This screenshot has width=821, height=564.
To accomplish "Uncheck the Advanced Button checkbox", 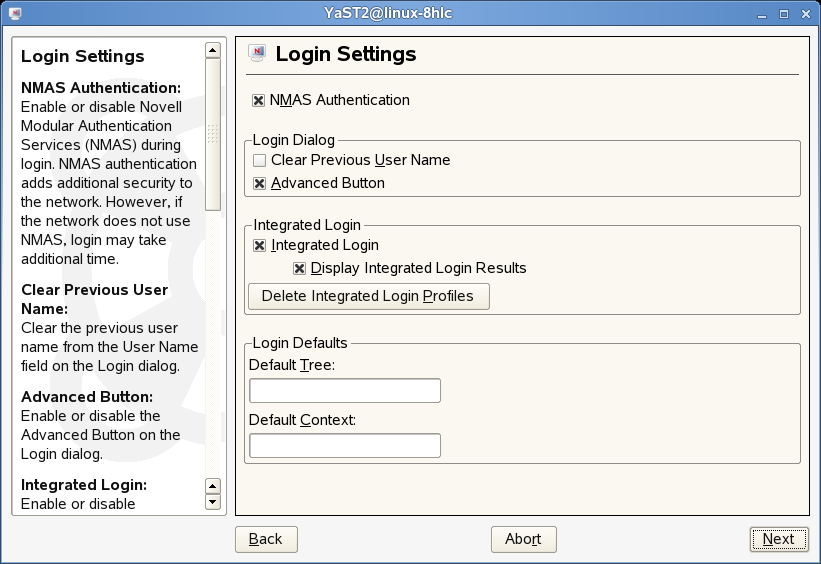I will click(260, 184).
